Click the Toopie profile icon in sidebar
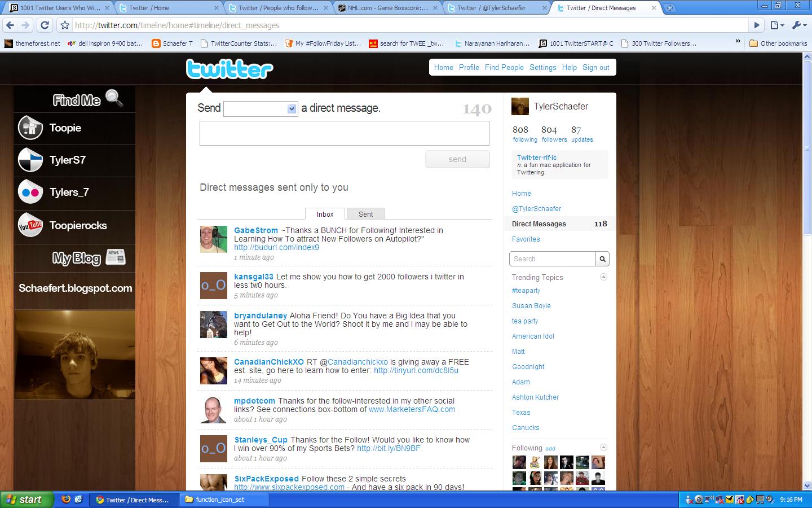The height and width of the screenshot is (508, 812). pos(30,128)
